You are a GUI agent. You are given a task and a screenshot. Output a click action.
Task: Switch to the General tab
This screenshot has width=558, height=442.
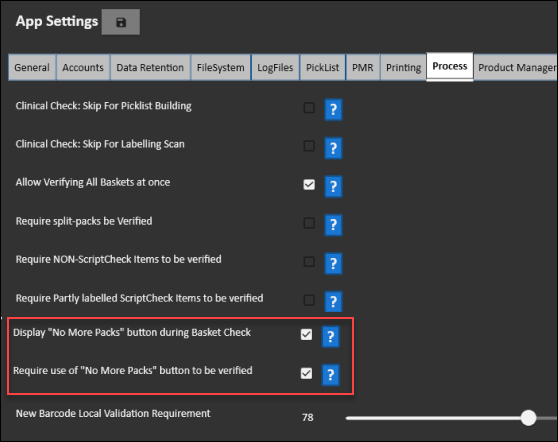pos(32,67)
